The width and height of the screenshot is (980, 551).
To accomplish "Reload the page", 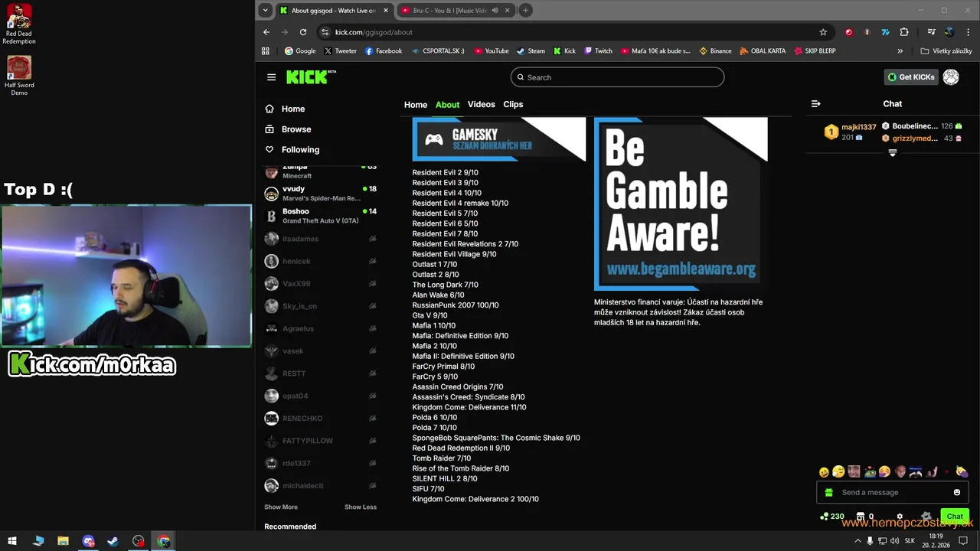I will pyautogui.click(x=303, y=32).
